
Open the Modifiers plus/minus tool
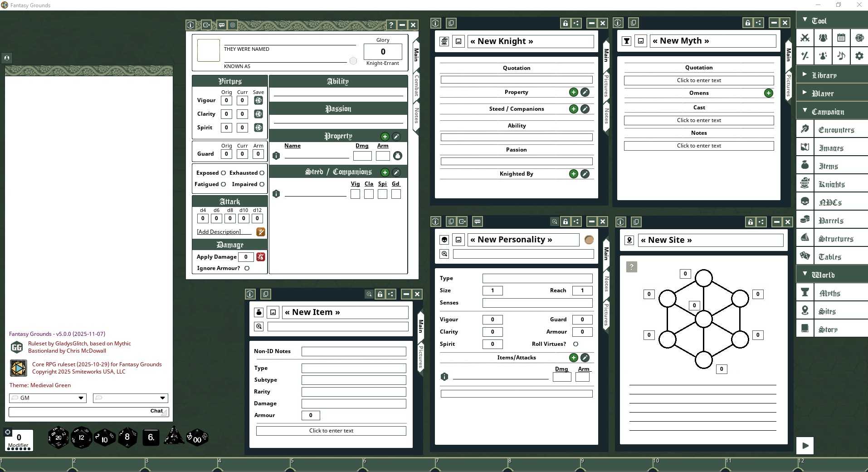[805, 56]
